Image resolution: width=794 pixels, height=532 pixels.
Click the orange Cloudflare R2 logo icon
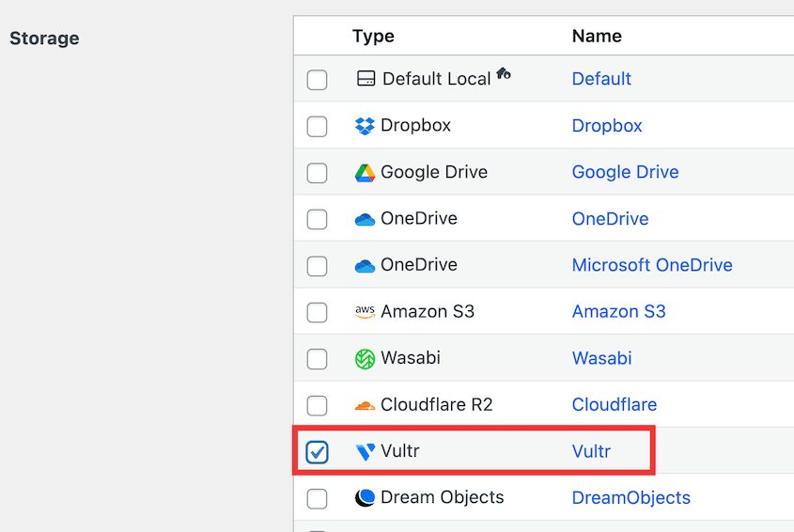[365, 405]
